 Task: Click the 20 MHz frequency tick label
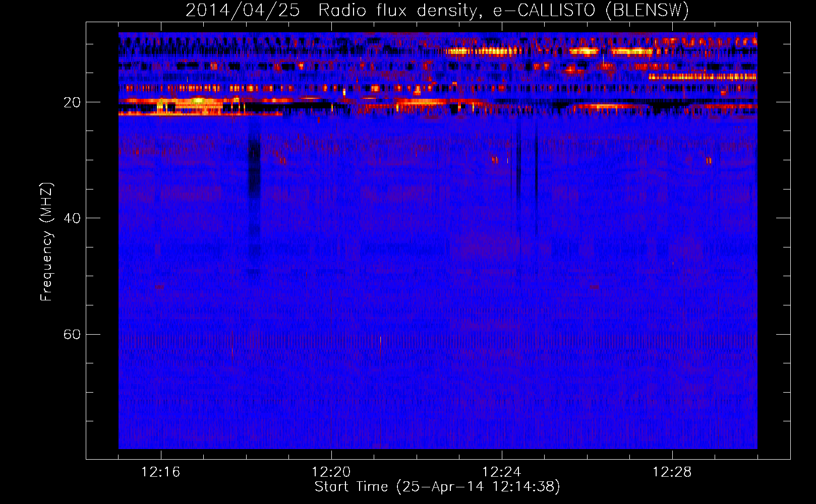pos(72,102)
